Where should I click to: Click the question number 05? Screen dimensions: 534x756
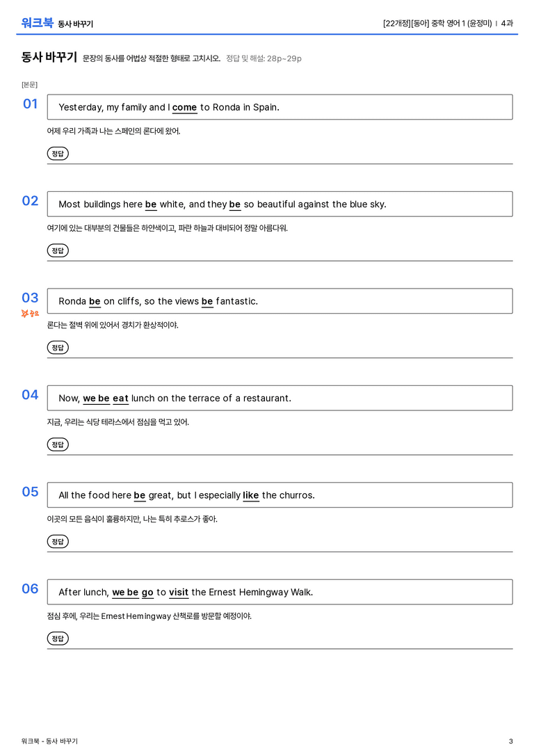pos(30,491)
